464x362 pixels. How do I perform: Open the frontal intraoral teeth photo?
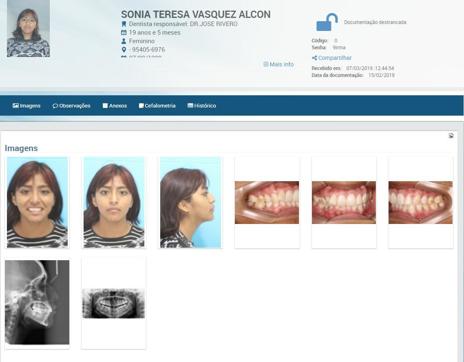(x=344, y=202)
